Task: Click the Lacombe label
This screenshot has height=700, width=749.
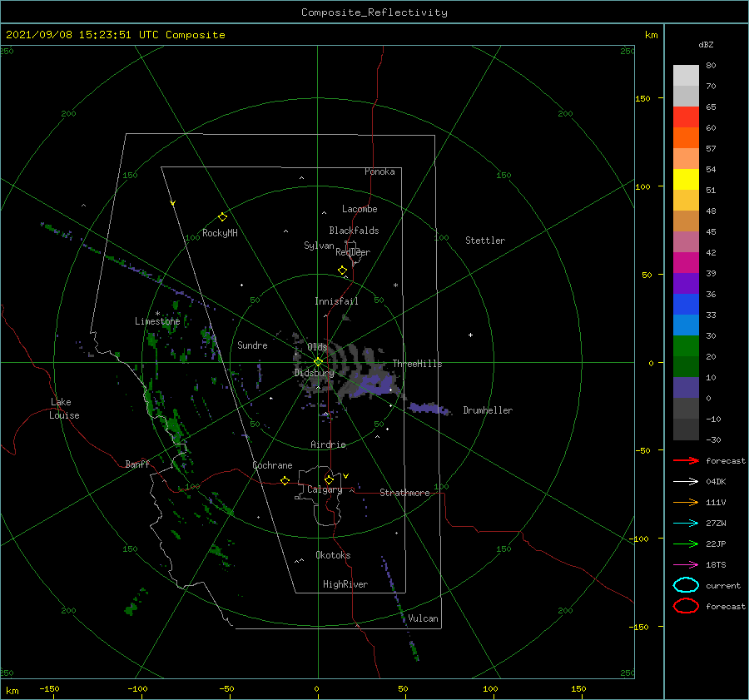Action: point(360,209)
